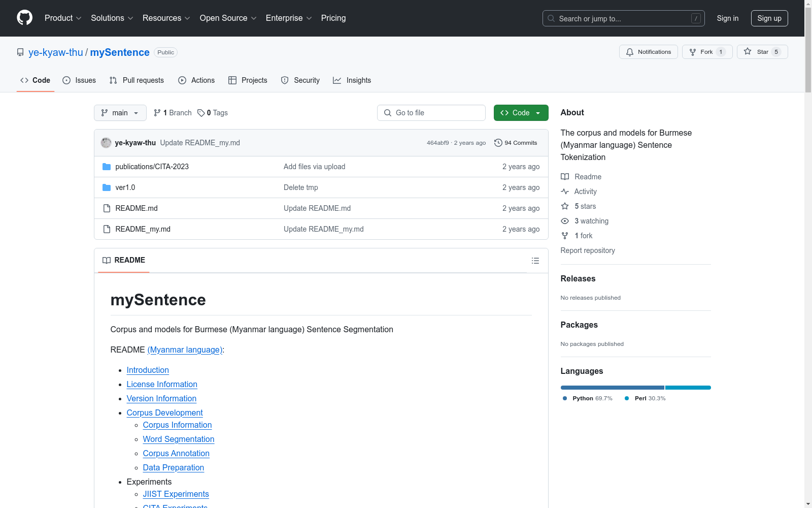The image size is (812, 508).
Task: Click commit message Update README_my.md in header row
Action: coord(200,143)
